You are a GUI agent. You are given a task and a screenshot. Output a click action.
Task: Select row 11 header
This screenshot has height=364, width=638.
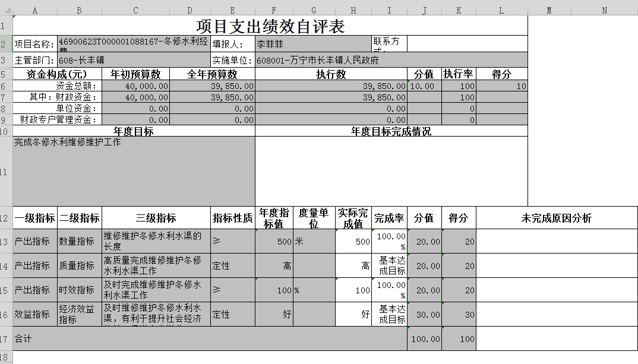pyautogui.click(x=6, y=172)
